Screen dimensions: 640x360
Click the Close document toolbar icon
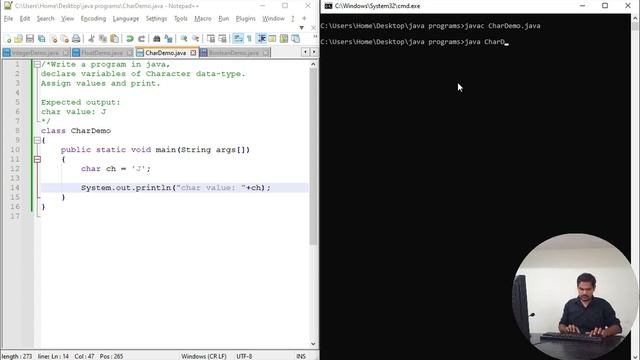coord(53,39)
